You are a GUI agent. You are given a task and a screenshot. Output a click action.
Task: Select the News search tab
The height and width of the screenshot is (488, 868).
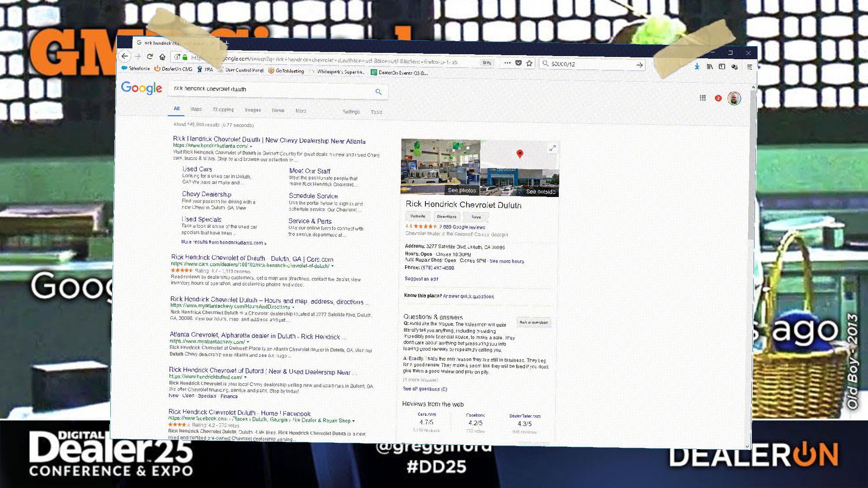coord(278,110)
